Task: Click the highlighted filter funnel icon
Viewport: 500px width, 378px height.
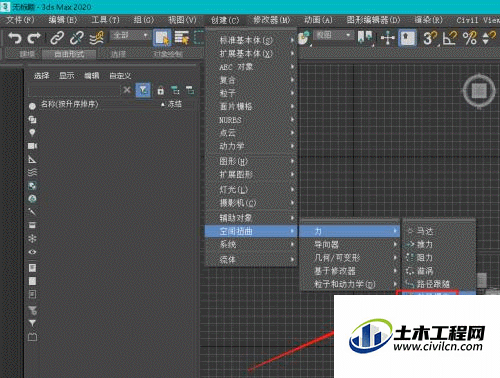Action: tap(143, 90)
